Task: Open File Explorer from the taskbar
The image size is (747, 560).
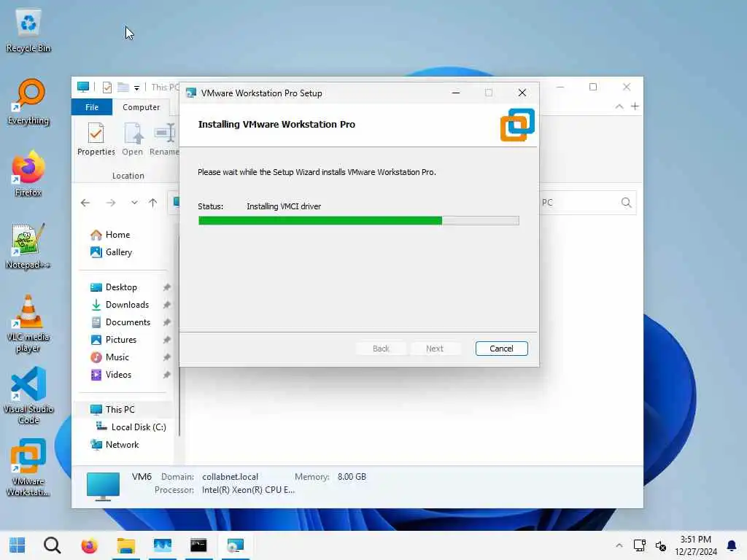Action: click(125, 545)
